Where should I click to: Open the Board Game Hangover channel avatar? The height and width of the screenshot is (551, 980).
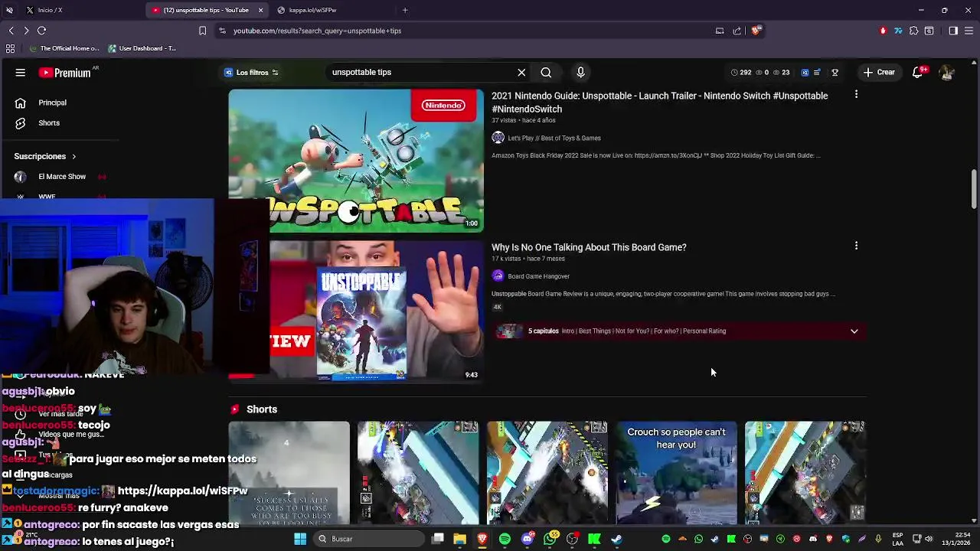click(x=498, y=276)
